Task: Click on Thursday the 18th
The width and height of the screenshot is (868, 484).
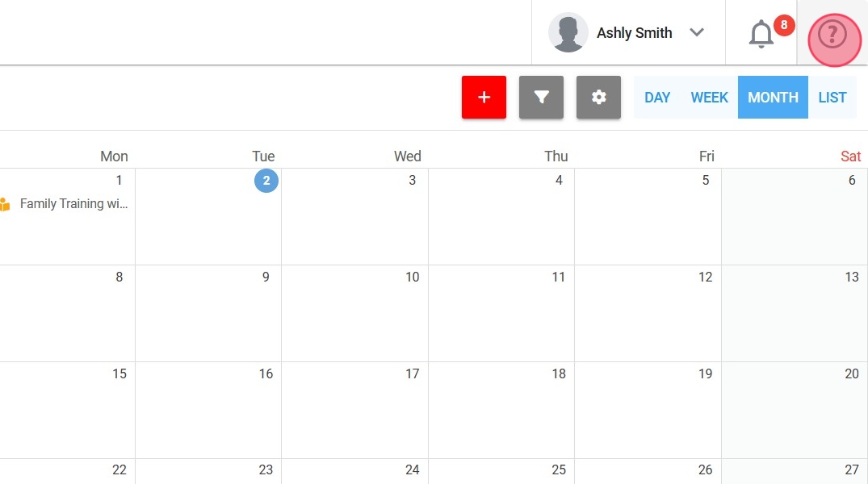Action: [501, 411]
